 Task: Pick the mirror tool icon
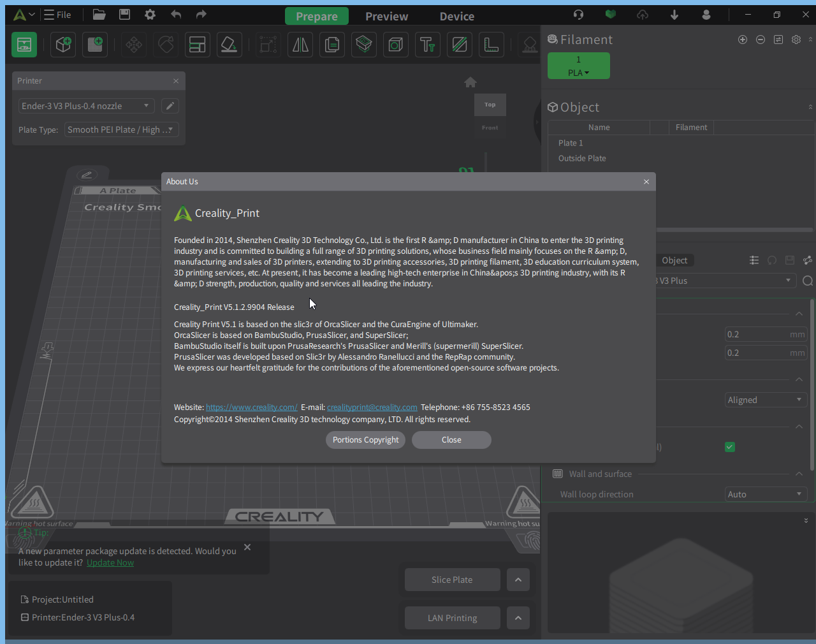point(300,45)
